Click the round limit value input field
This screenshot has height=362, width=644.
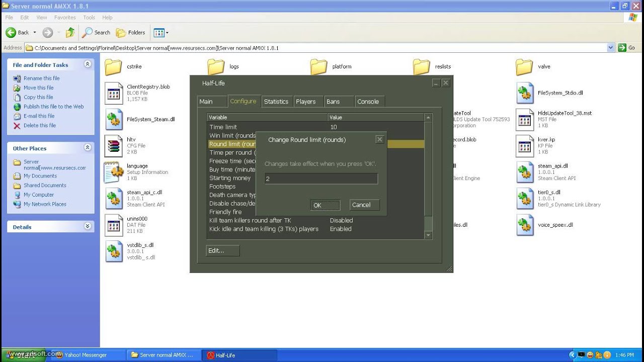(x=321, y=178)
